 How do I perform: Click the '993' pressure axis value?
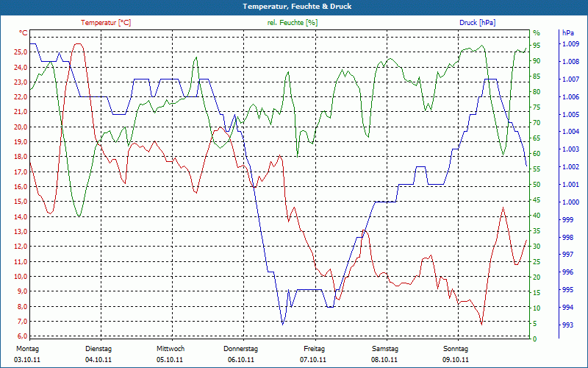[567, 325]
